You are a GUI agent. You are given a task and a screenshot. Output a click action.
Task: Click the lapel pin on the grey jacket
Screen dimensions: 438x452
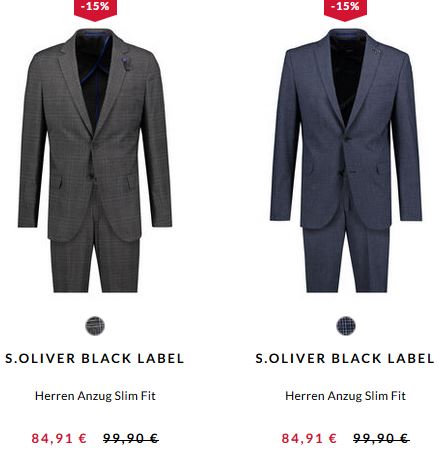coord(125,63)
